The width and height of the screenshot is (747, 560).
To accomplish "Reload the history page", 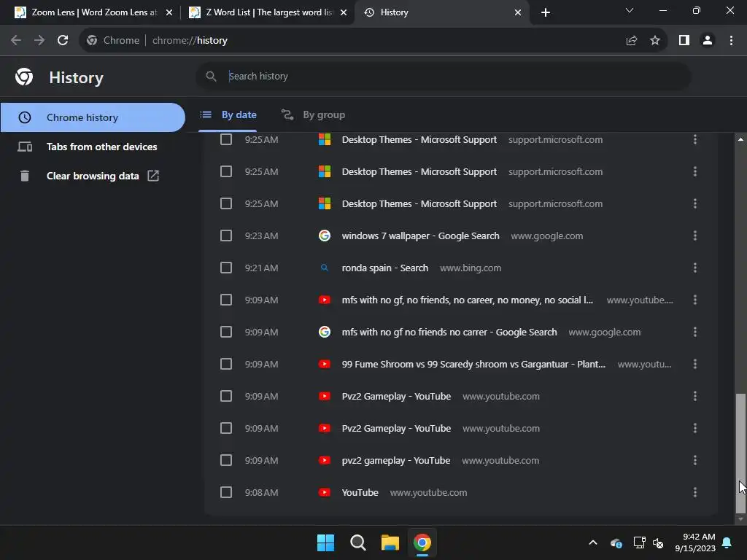I will pos(63,41).
